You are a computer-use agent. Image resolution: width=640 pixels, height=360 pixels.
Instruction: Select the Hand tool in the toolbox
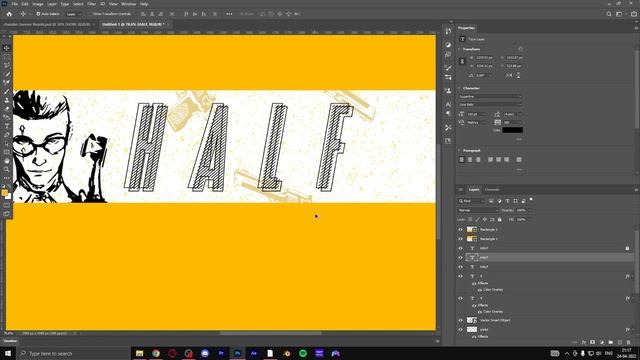pos(7,161)
